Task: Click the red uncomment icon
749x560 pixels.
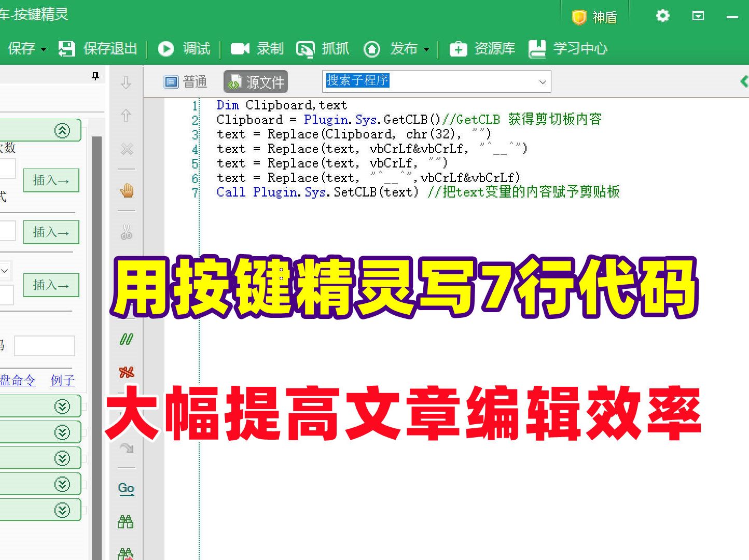Action: (x=127, y=372)
